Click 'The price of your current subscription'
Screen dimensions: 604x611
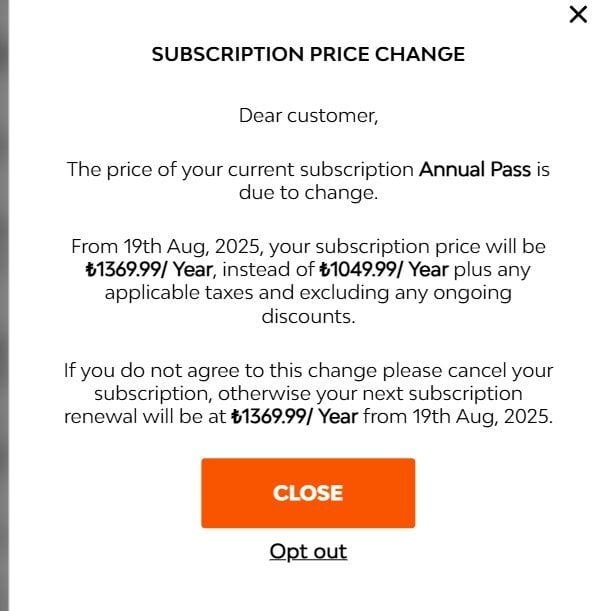click(240, 170)
